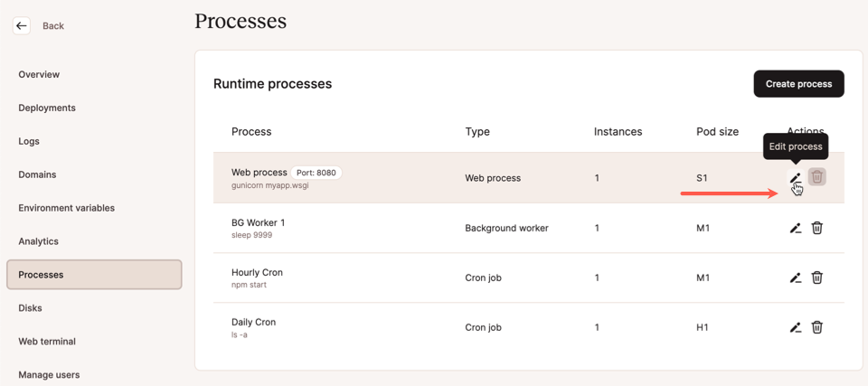The height and width of the screenshot is (386, 868).
Task: Go to Deployments in sidebar
Action: point(47,108)
